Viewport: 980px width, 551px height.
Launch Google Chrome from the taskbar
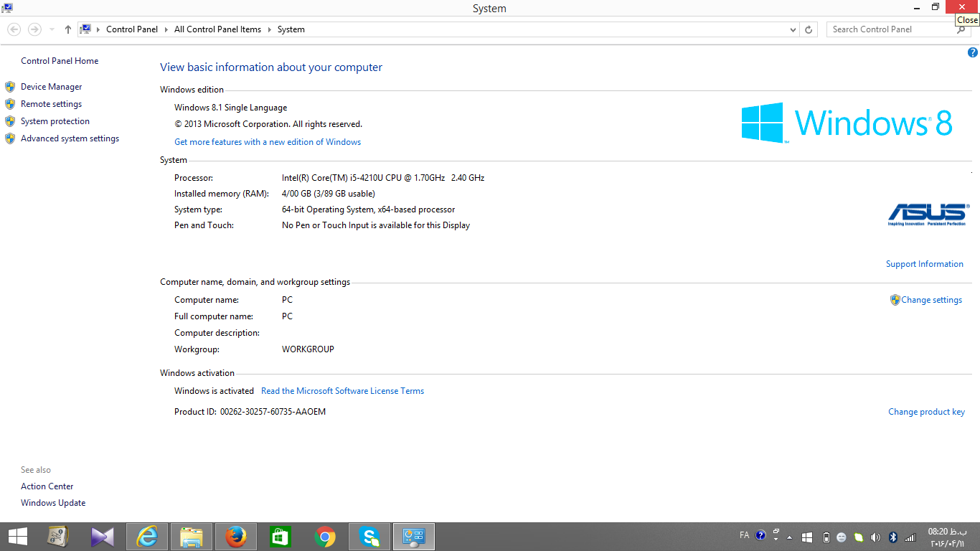coord(325,537)
